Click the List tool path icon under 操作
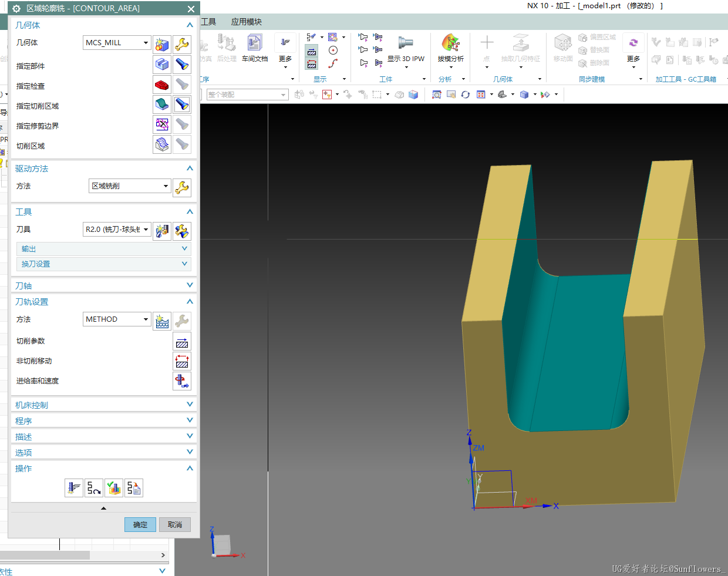The image size is (728, 576). point(134,488)
